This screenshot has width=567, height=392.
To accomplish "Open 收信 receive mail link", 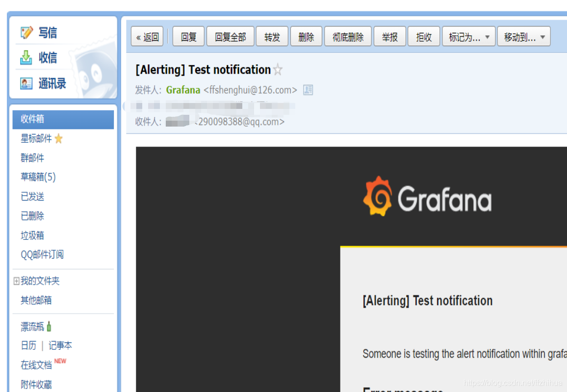I will click(x=48, y=57).
